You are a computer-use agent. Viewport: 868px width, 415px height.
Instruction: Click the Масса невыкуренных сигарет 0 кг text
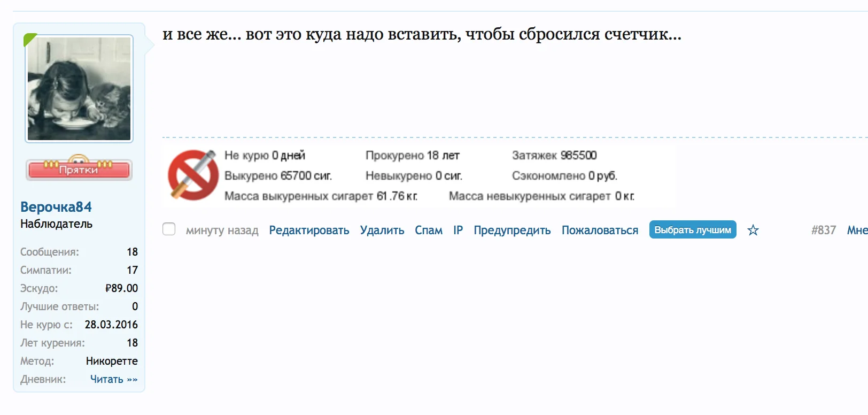tap(541, 196)
